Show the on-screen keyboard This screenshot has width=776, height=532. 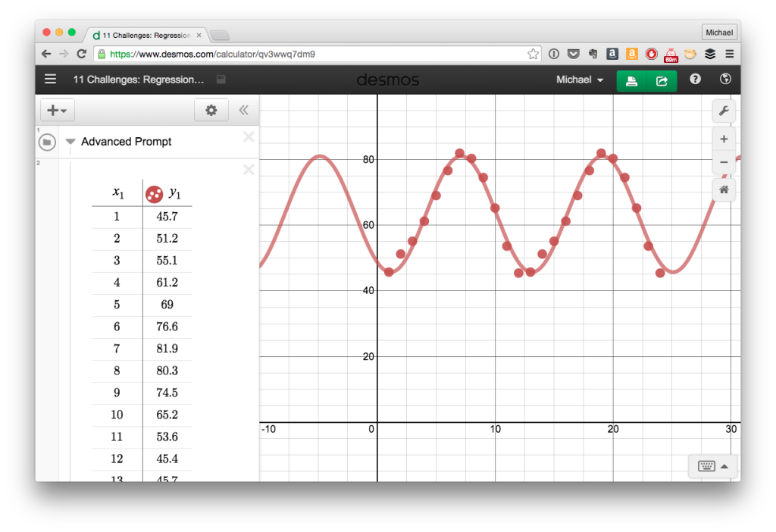point(712,466)
